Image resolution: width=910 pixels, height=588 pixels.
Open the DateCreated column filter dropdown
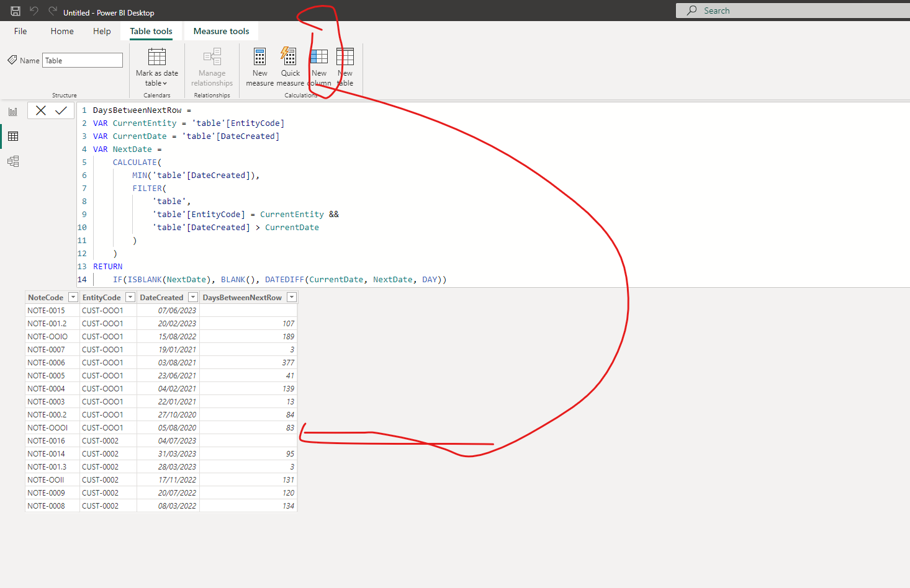192,298
